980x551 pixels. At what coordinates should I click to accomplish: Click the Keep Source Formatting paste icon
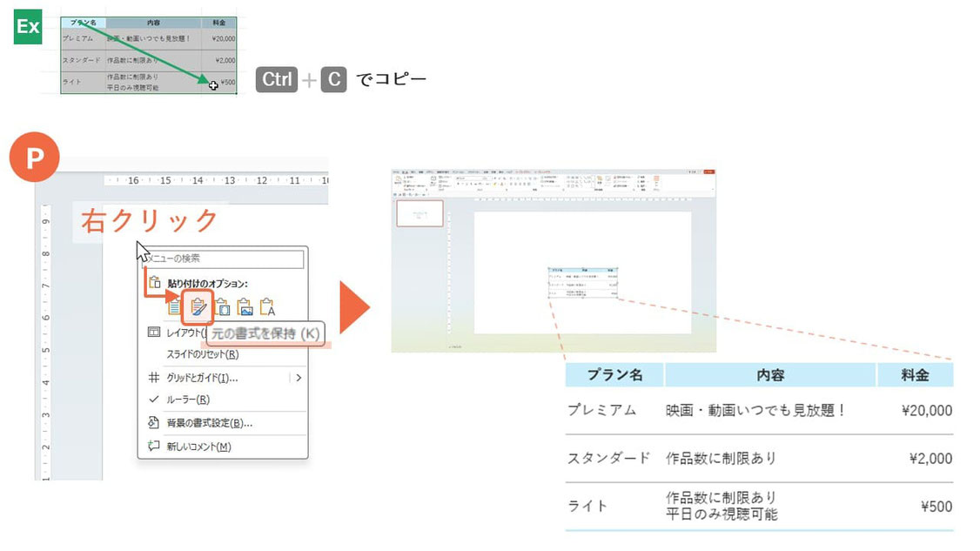[x=198, y=307]
